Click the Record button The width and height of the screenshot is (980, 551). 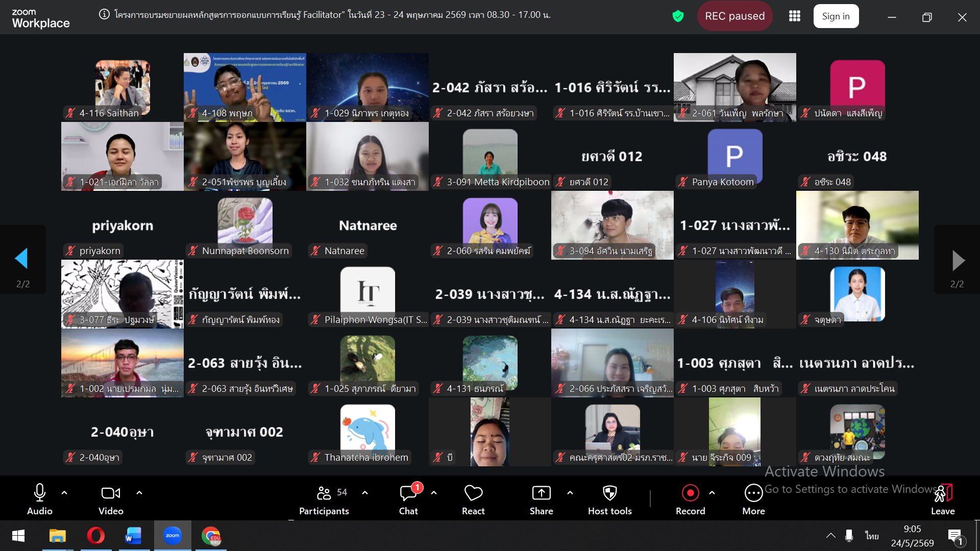click(691, 499)
